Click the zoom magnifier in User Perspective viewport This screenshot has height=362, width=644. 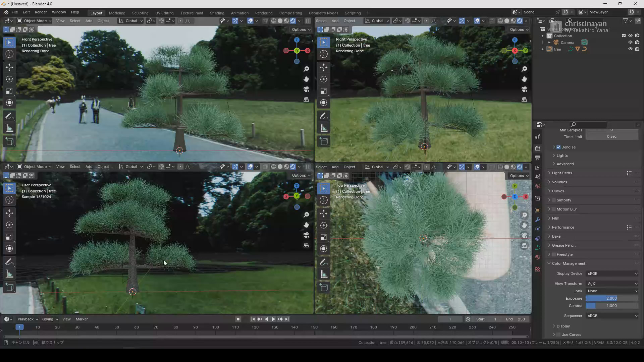306,215
